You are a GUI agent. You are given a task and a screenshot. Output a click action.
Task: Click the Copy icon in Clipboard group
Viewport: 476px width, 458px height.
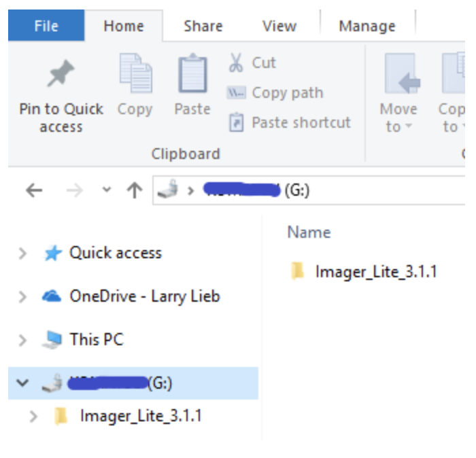tap(135, 74)
